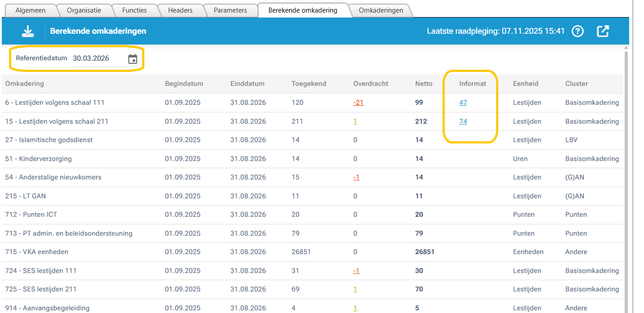Viewport: 644px width, 313px height.
Task: Open the Informat link showing 47
Action: [463, 102]
